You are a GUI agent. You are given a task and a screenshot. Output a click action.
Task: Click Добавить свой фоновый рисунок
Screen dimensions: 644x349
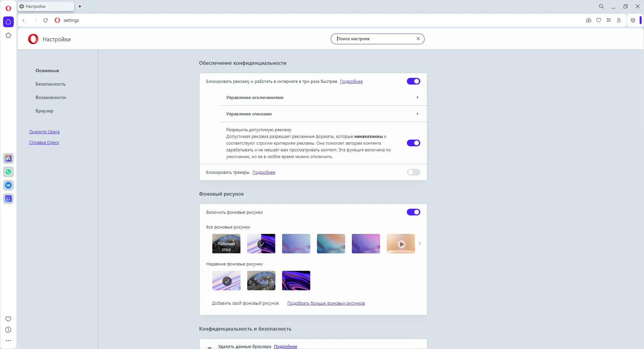click(x=245, y=303)
